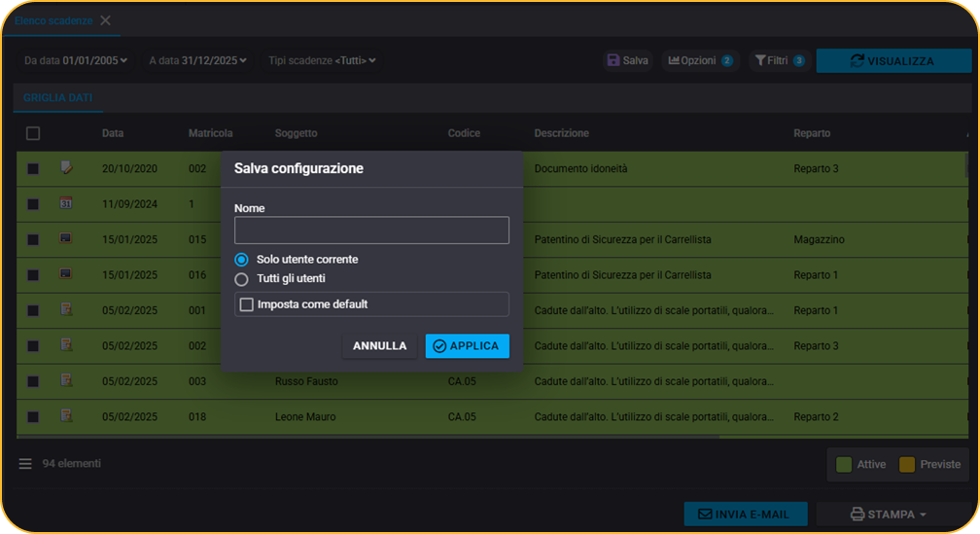Enable Imposta come default checkbox
Viewport: 980px width, 534px height.
(247, 304)
